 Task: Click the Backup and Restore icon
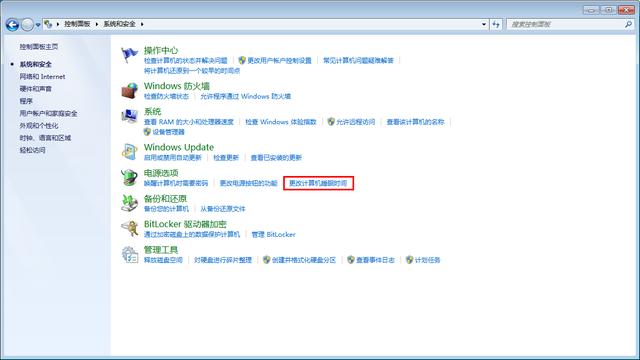pyautogui.click(x=129, y=203)
